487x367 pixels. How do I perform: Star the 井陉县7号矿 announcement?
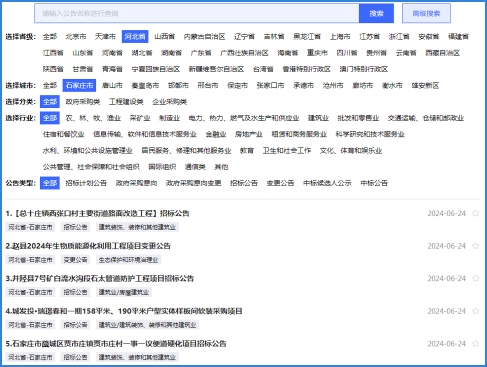click(x=475, y=278)
